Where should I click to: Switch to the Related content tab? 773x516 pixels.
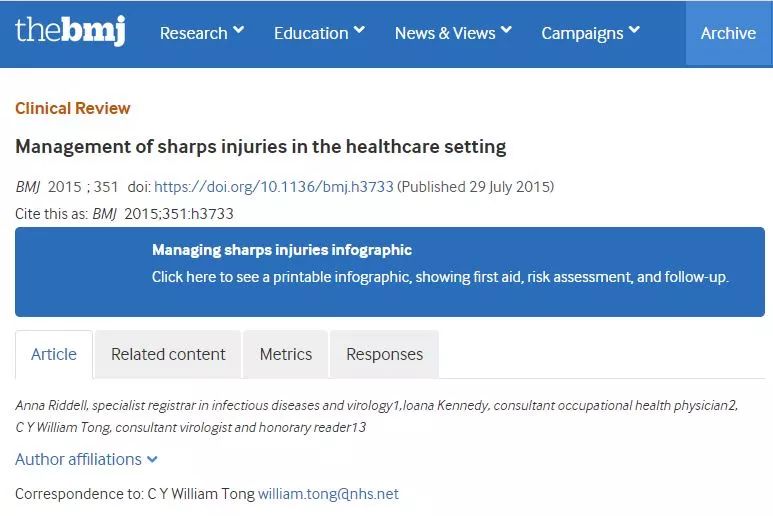(168, 355)
